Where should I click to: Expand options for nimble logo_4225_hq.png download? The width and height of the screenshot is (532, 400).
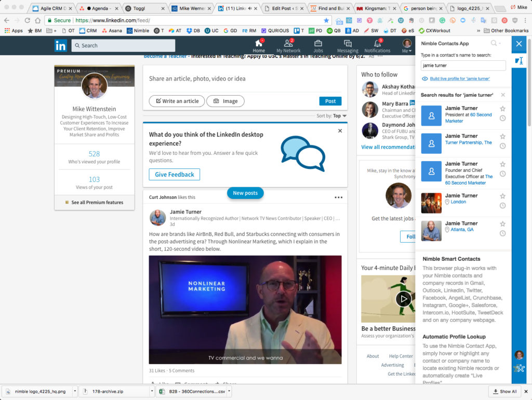(75, 391)
